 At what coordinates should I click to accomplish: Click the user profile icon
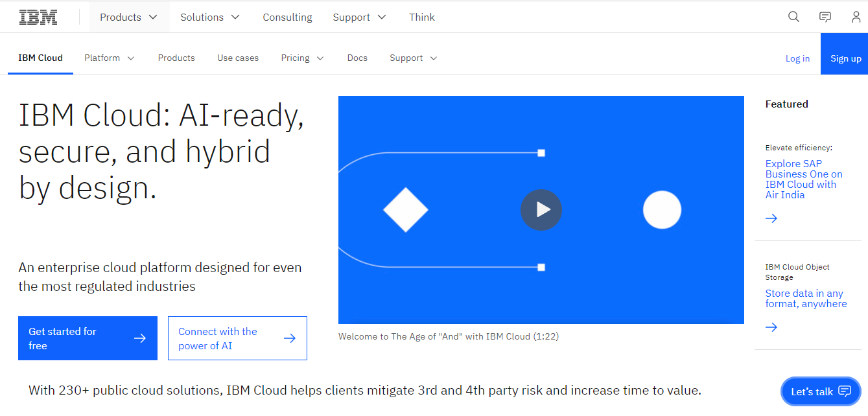(856, 17)
